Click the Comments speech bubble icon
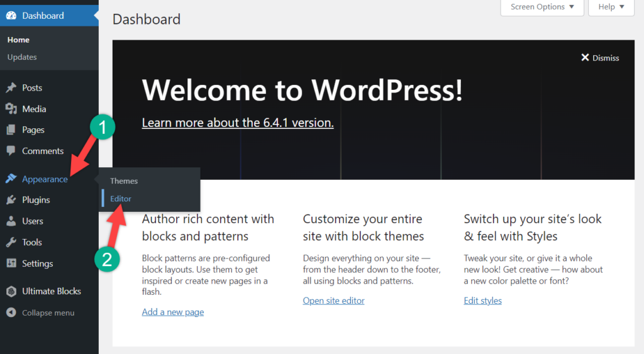This screenshot has height=354, width=644. 11,151
